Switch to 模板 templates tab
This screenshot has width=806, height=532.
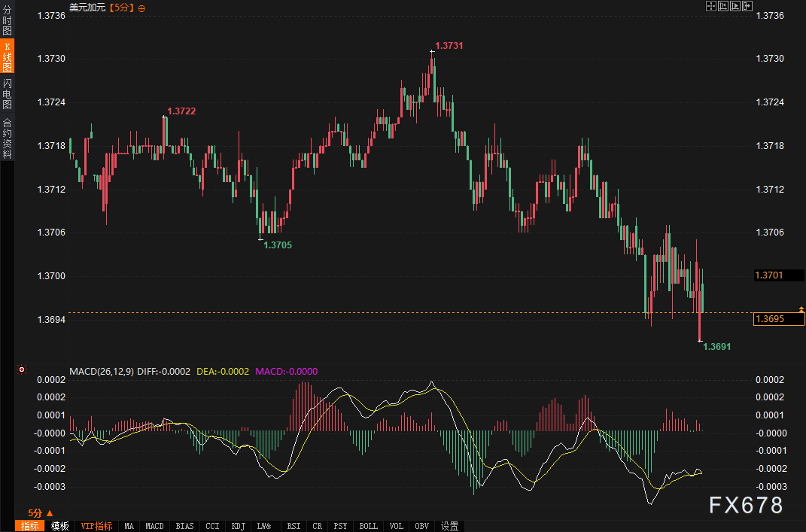click(x=60, y=526)
